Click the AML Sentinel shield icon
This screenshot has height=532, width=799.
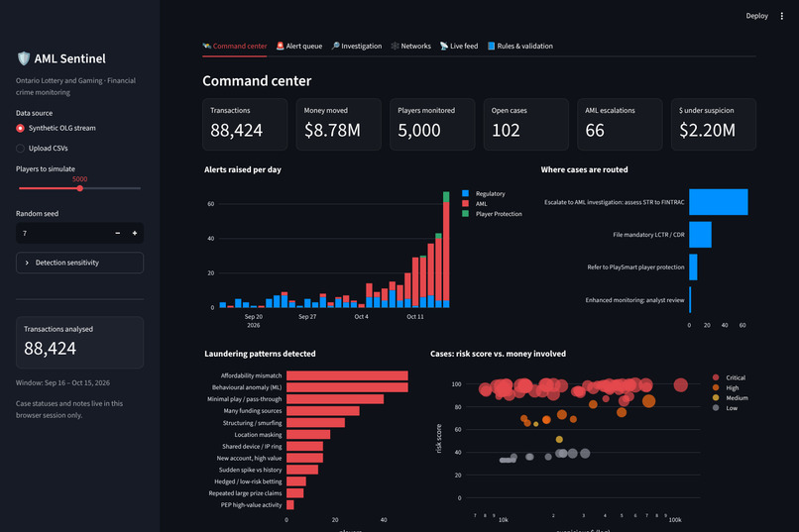pyautogui.click(x=24, y=58)
